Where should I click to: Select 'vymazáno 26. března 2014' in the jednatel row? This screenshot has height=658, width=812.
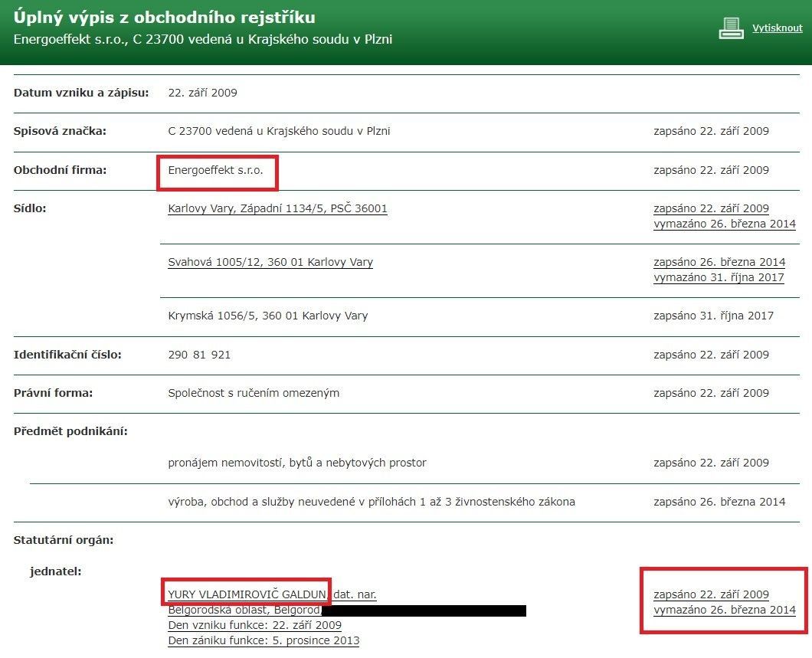point(725,610)
